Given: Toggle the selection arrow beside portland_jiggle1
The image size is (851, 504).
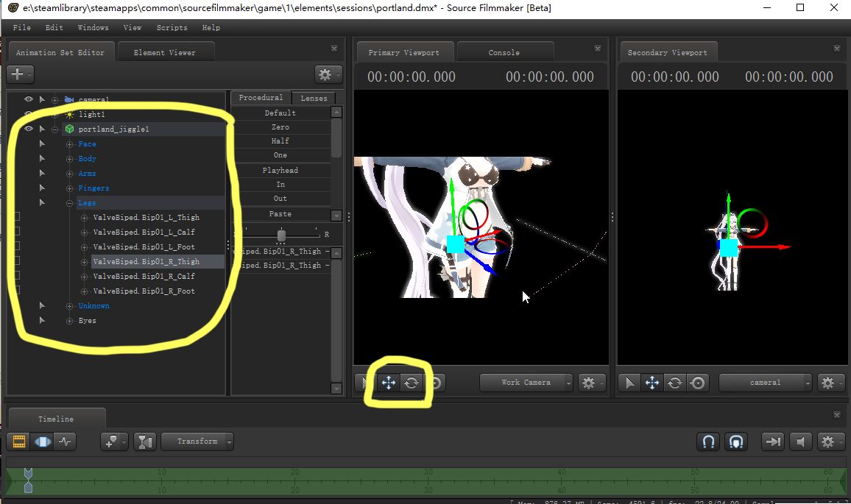Looking at the screenshot, I should (42, 129).
